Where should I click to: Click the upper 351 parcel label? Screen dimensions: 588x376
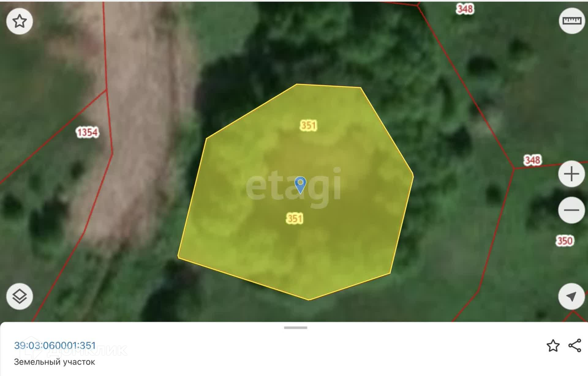pos(308,125)
